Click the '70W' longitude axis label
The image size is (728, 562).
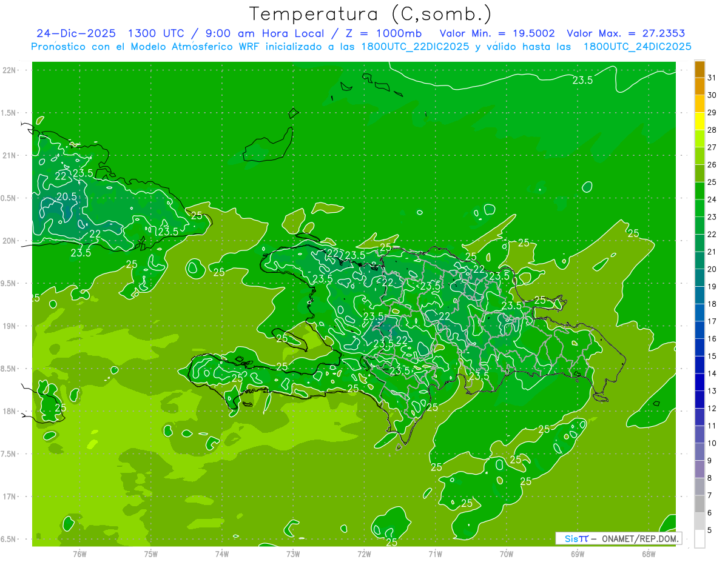pos(507,554)
